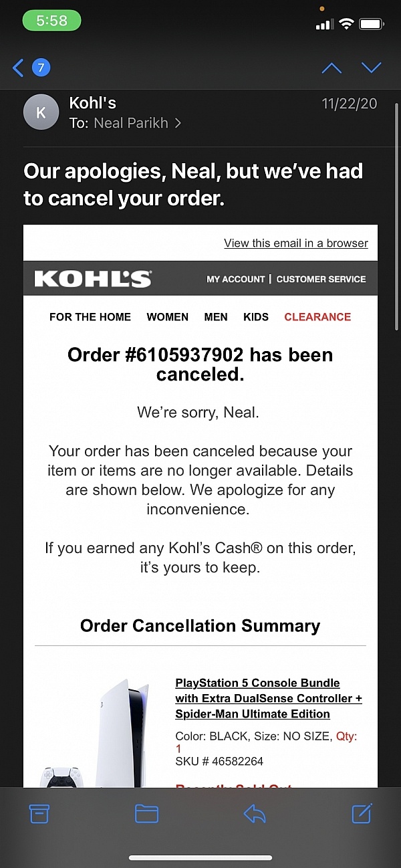Tap the cellular signal icon
This screenshot has height=868, width=401.
pos(323,22)
